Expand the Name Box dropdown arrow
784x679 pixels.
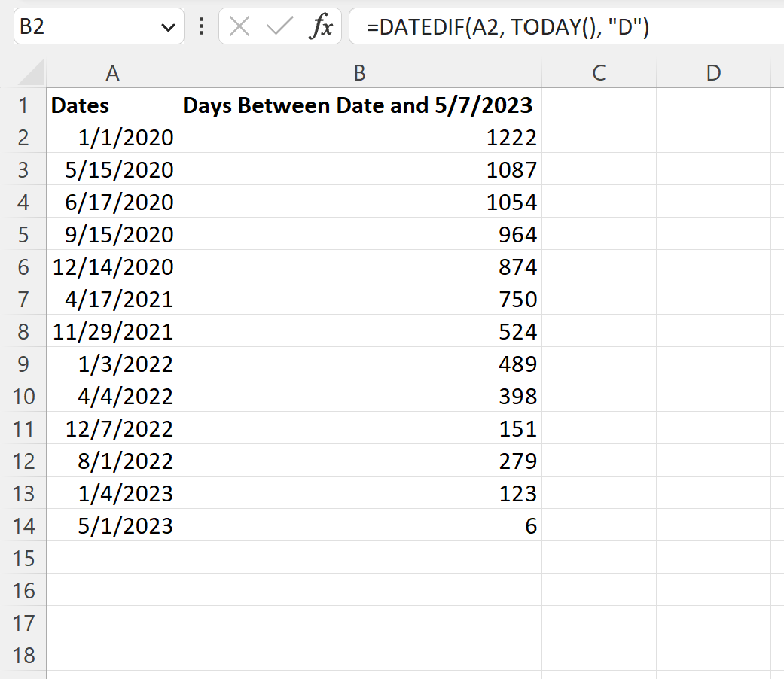(x=168, y=27)
